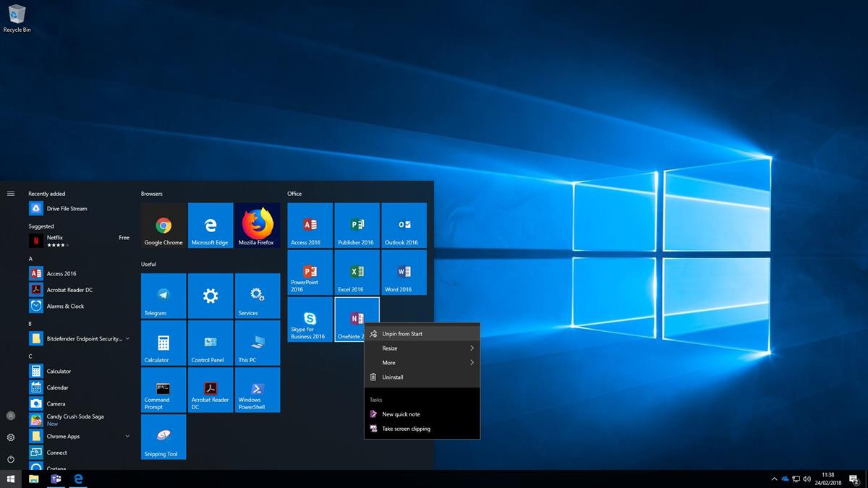Expand Bitdefender Endpoint Security folder
This screenshot has height=488, width=868.
[80, 338]
